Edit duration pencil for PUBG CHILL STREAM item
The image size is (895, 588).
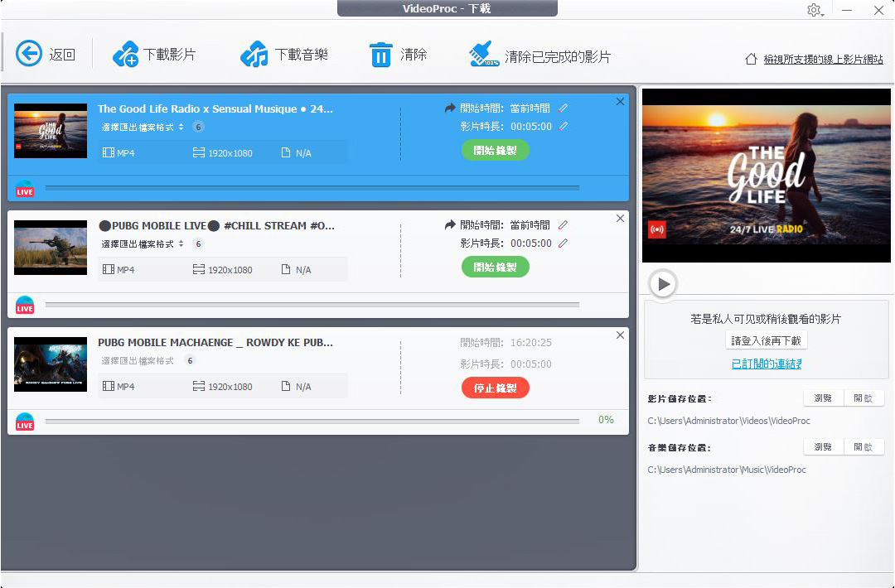(564, 243)
